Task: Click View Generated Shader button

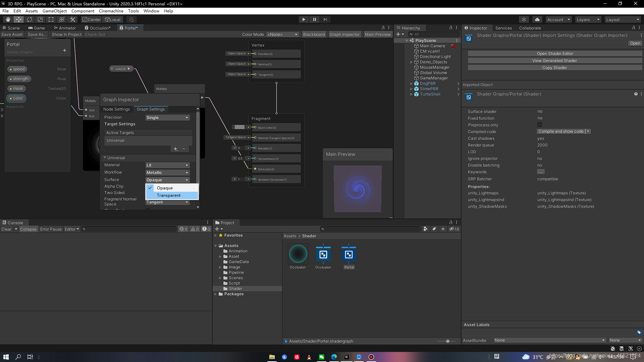Action: (554, 61)
